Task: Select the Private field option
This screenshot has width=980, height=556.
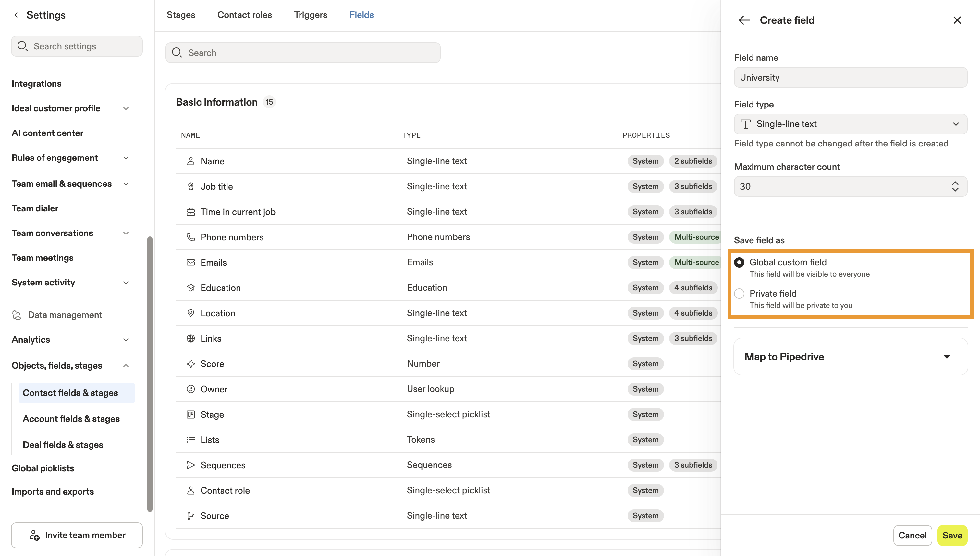Action: coord(739,294)
